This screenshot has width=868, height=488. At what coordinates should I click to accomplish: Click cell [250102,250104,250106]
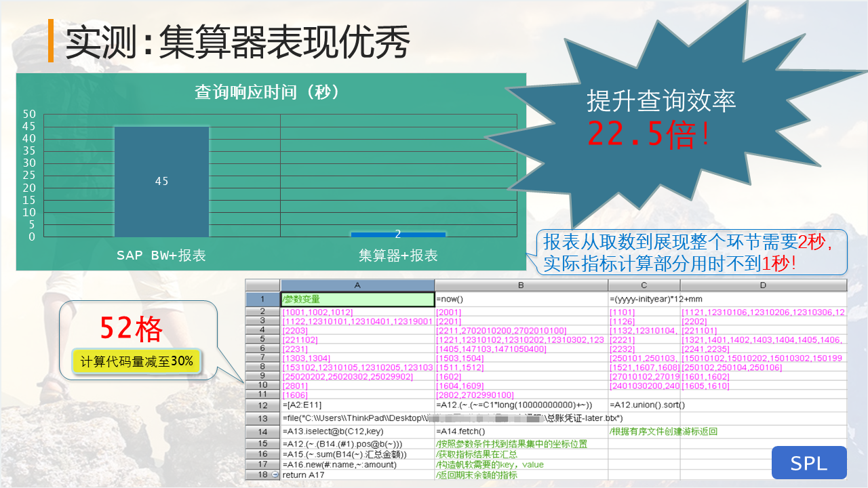(x=764, y=367)
